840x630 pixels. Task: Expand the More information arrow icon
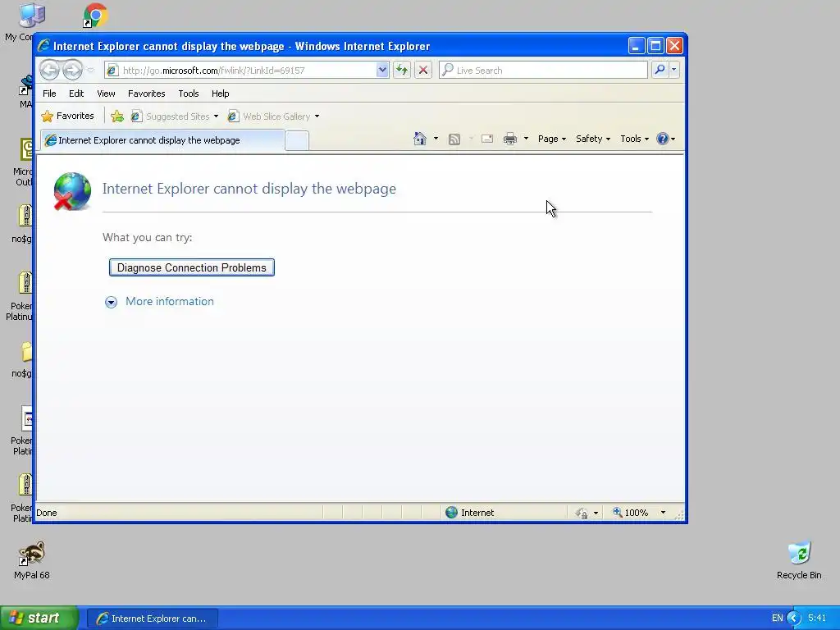111,302
